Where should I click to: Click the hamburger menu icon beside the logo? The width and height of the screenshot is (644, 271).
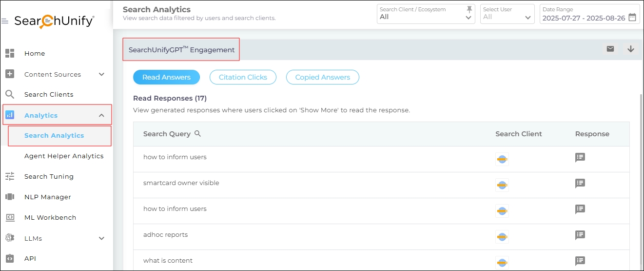click(5, 21)
